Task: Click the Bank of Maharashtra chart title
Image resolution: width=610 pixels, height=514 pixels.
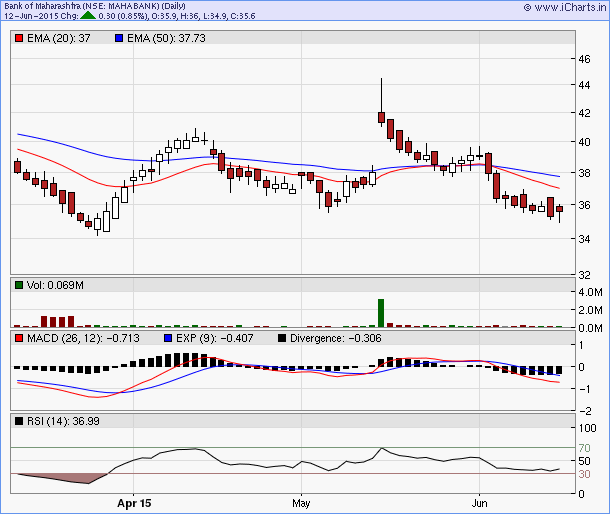Action: click(95, 6)
